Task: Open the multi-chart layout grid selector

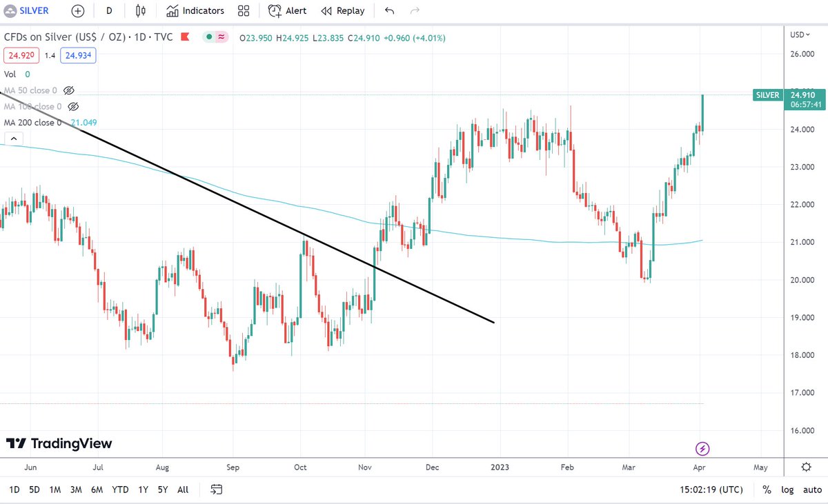Action: click(x=243, y=10)
